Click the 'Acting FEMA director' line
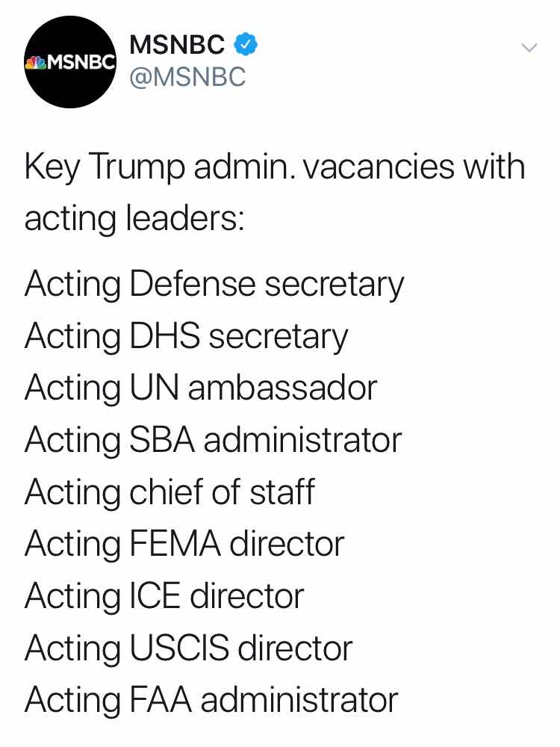 tap(184, 544)
